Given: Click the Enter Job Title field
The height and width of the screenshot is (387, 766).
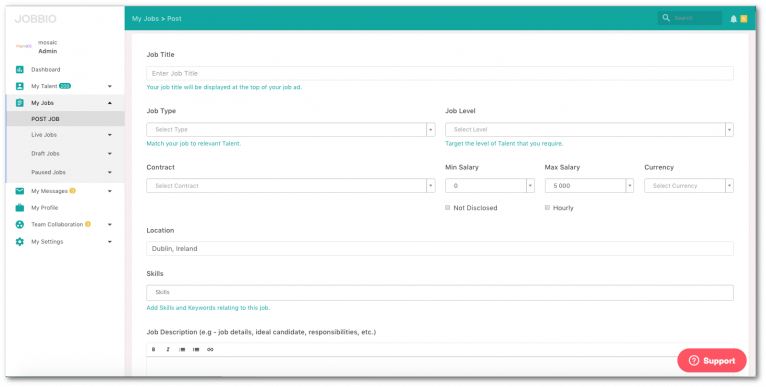Looking at the screenshot, I should coord(440,73).
